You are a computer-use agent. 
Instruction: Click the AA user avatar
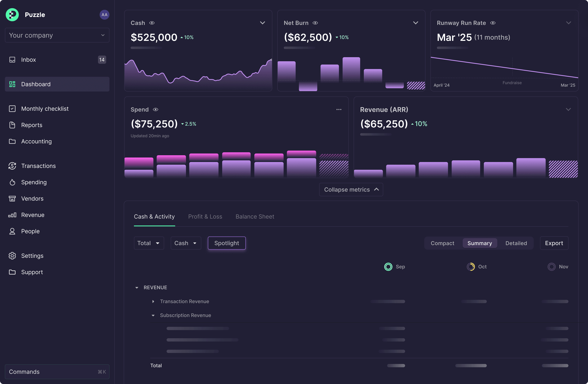point(105,15)
